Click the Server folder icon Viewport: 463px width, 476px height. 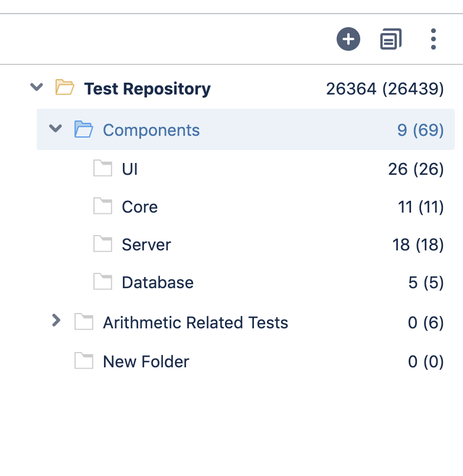(x=103, y=243)
